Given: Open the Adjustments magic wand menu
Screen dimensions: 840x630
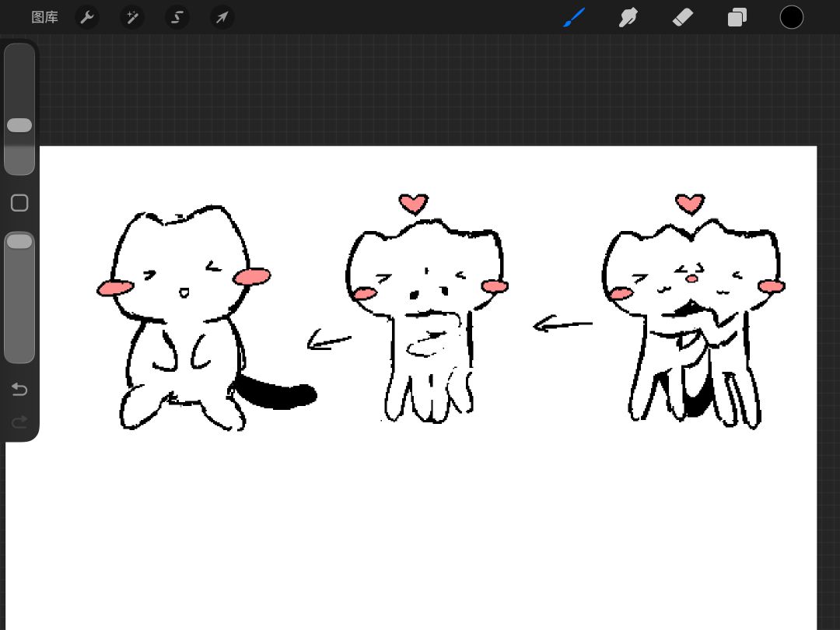Looking at the screenshot, I should 131,18.
